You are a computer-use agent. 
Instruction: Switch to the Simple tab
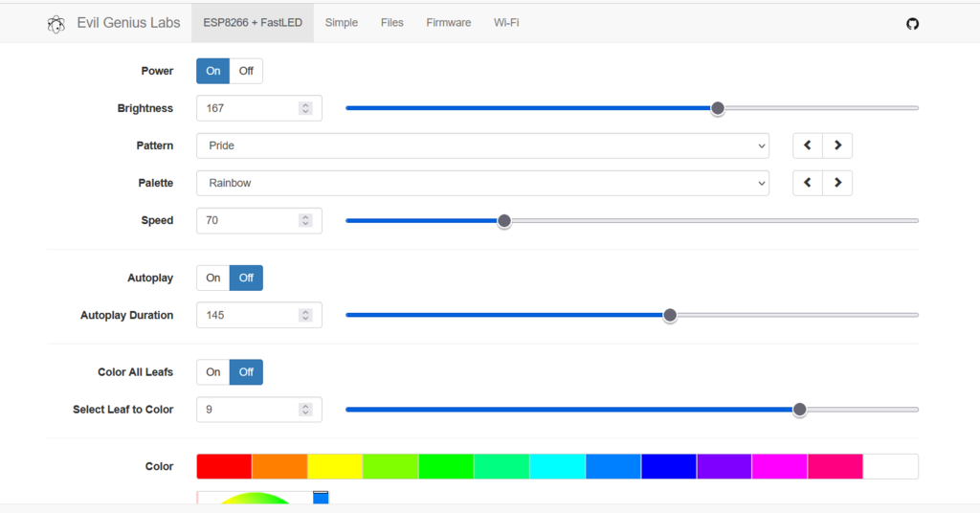coord(342,23)
